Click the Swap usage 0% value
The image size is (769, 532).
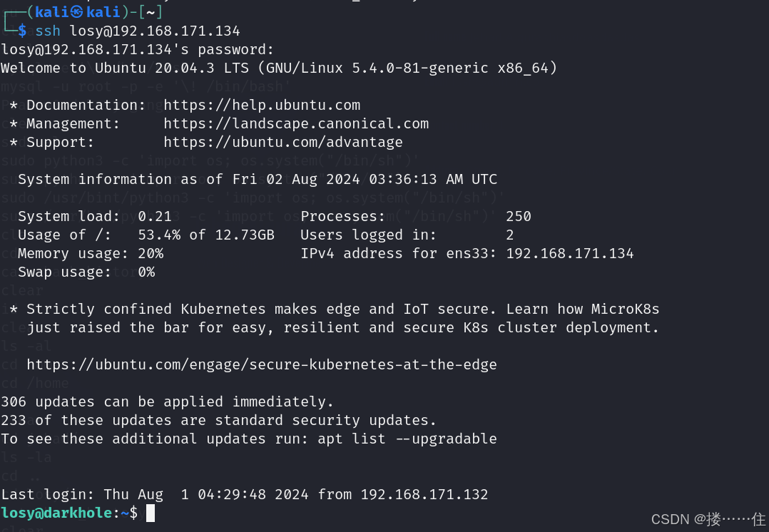146,272
